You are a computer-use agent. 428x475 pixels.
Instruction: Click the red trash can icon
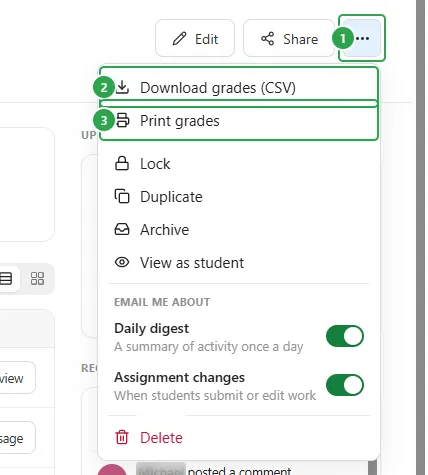122,437
